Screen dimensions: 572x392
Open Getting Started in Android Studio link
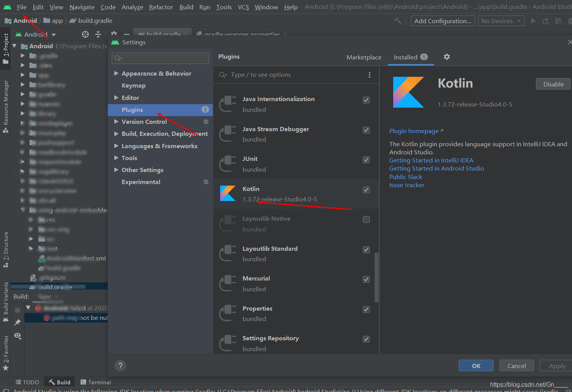point(436,169)
